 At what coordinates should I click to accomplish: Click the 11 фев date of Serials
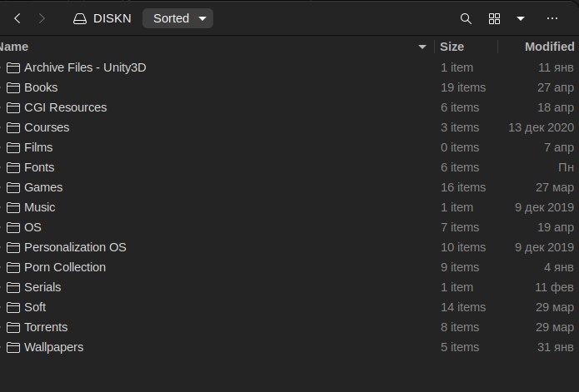point(555,287)
